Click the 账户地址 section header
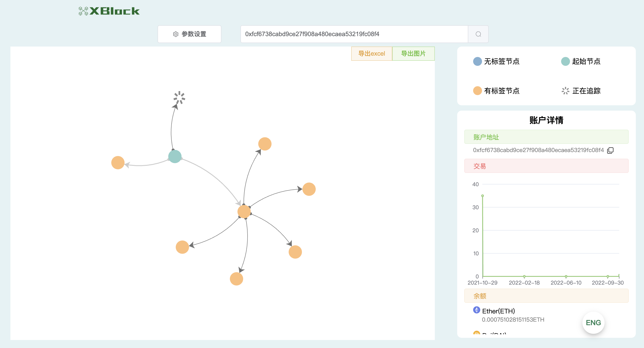The height and width of the screenshot is (348, 644). 546,137
